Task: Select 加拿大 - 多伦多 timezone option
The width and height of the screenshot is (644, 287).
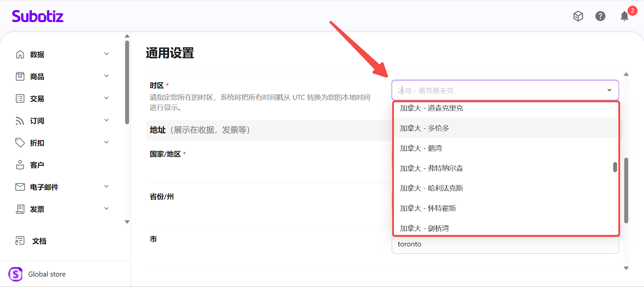Action: tap(424, 128)
